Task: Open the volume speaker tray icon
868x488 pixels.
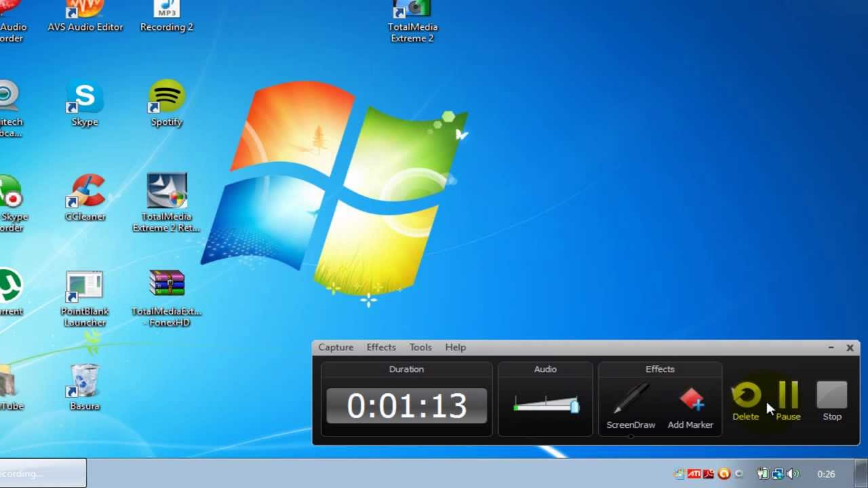Action: [793, 474]
